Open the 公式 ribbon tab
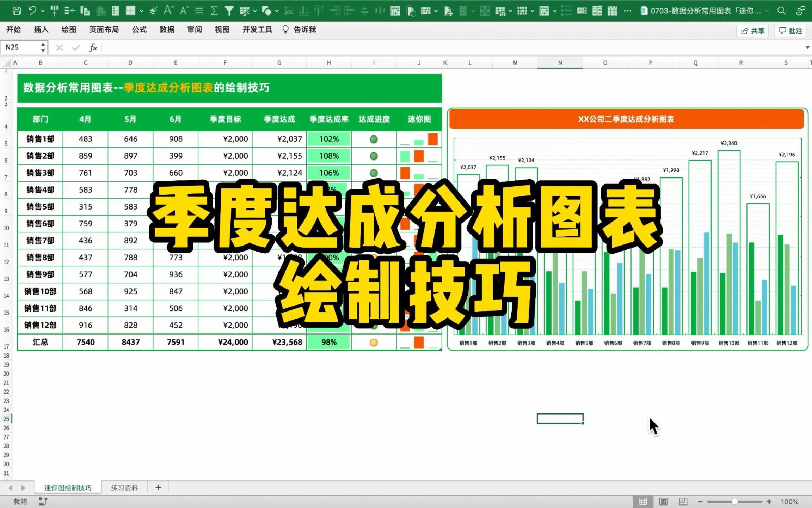The height and width of the screenshot is (508, 812). tap(139, 30)
